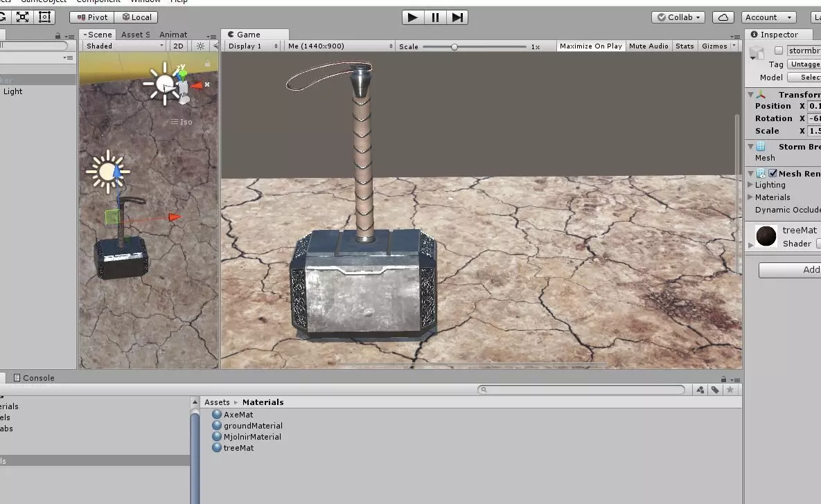Click the Search by Label tag icon

[x=715, y=389]
